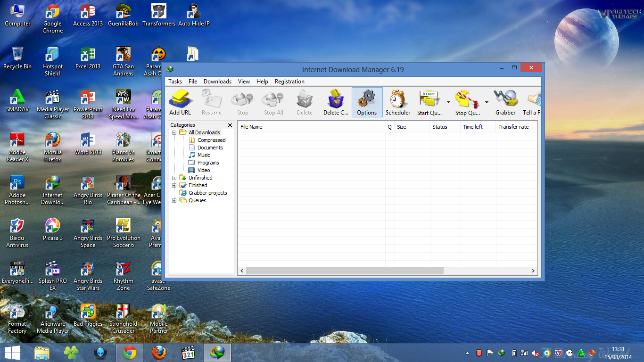Select the Recycle Bin desktop icon

[17, 58]
